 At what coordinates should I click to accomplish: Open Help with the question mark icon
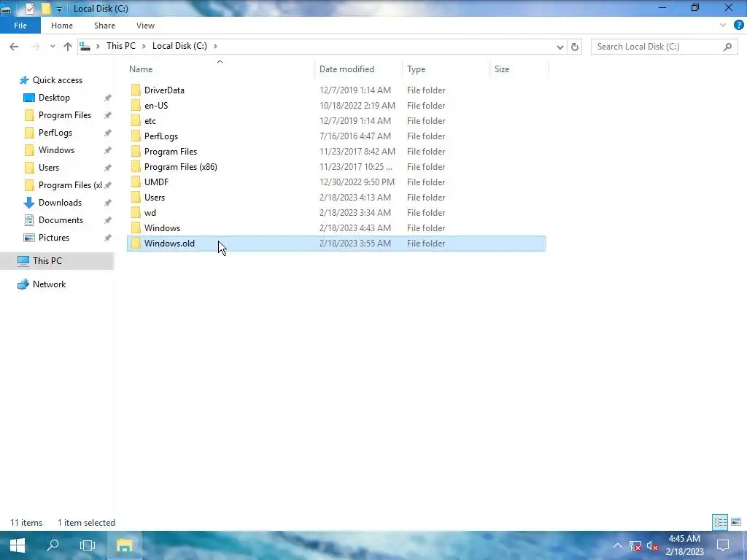coord(739,26)
